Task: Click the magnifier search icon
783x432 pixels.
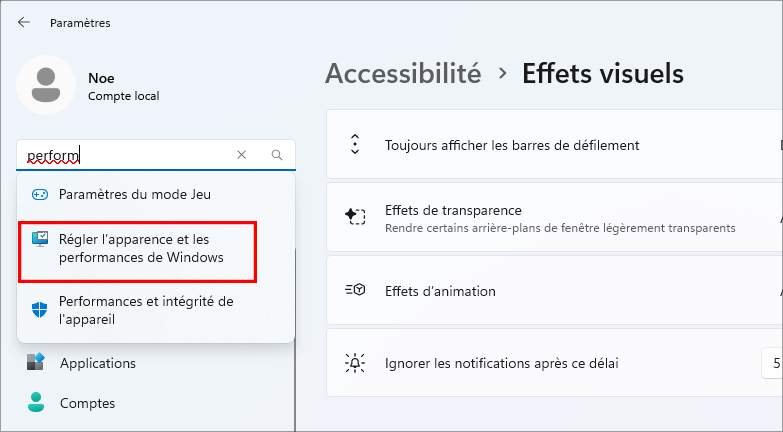Action: (277, 155)
